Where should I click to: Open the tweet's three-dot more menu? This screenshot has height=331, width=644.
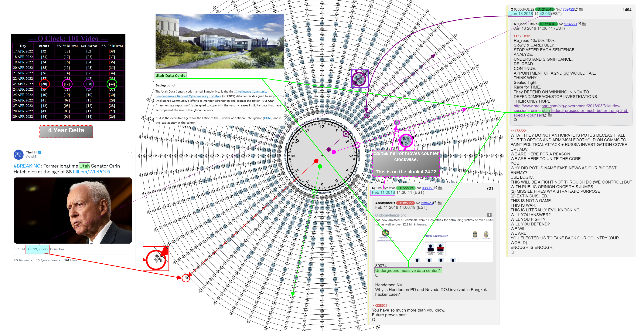point(130,152)
